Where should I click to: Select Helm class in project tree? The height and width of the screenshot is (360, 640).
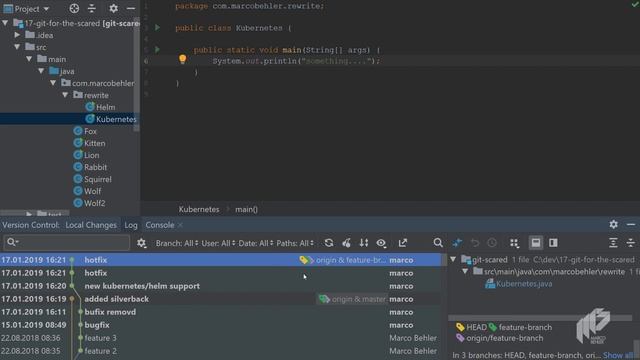(105, 107)
